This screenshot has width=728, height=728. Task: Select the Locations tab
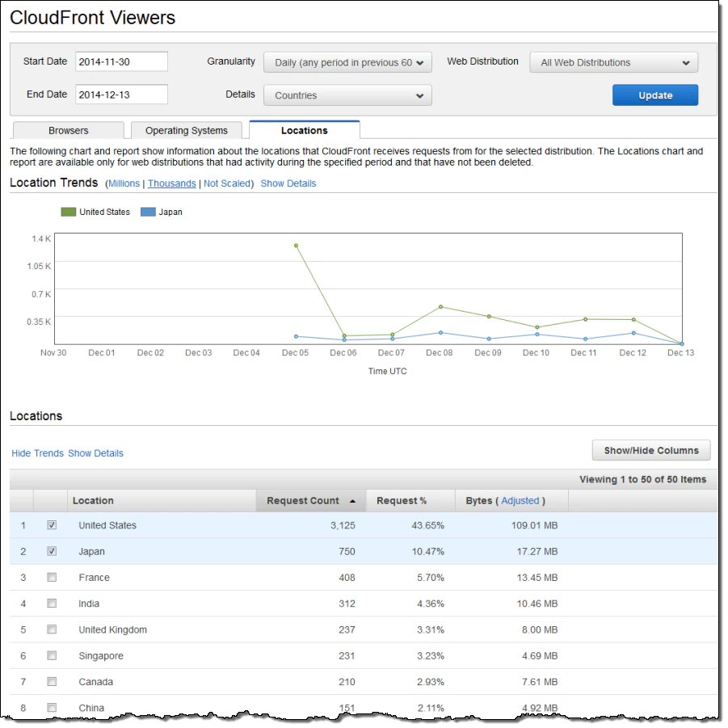[x=305, y=130]
